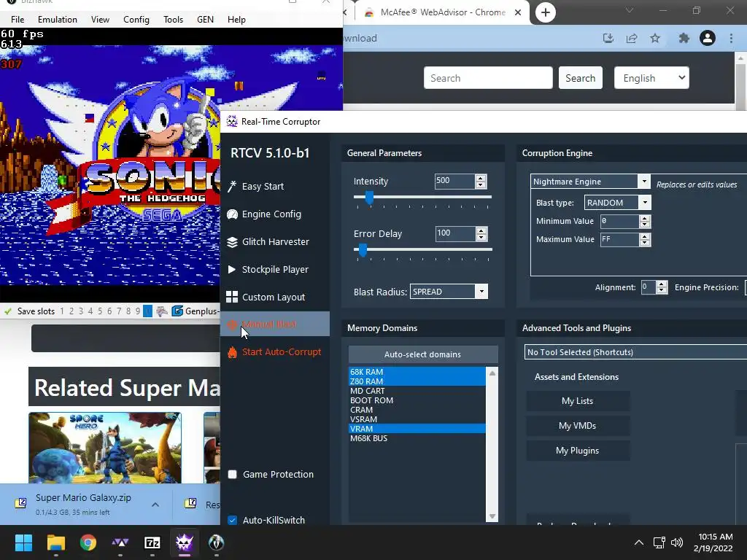Open a new Chrome tab with plus

(x=546, y=12)
